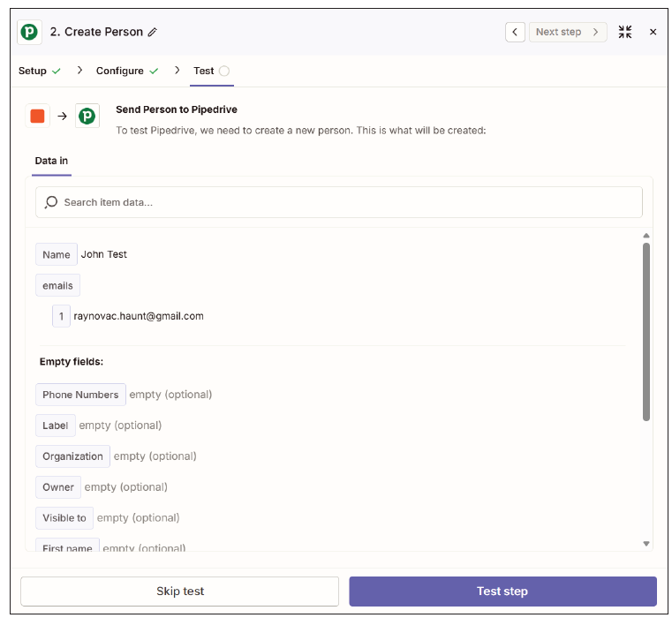
Task: Click the Pipedrive logo beside the step title
Action: coord(29,32)
